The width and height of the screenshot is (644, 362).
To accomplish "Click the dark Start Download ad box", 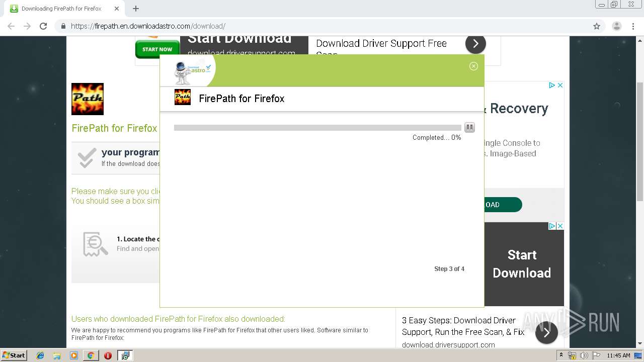I will 524,264.
